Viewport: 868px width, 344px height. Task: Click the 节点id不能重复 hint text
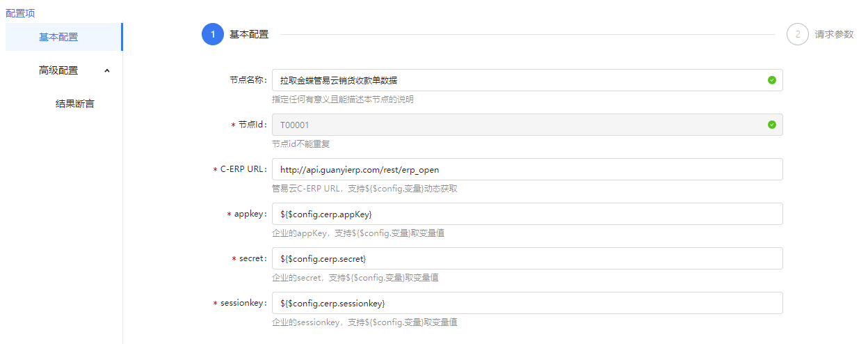pyautogui.click(x=300, y=144)
